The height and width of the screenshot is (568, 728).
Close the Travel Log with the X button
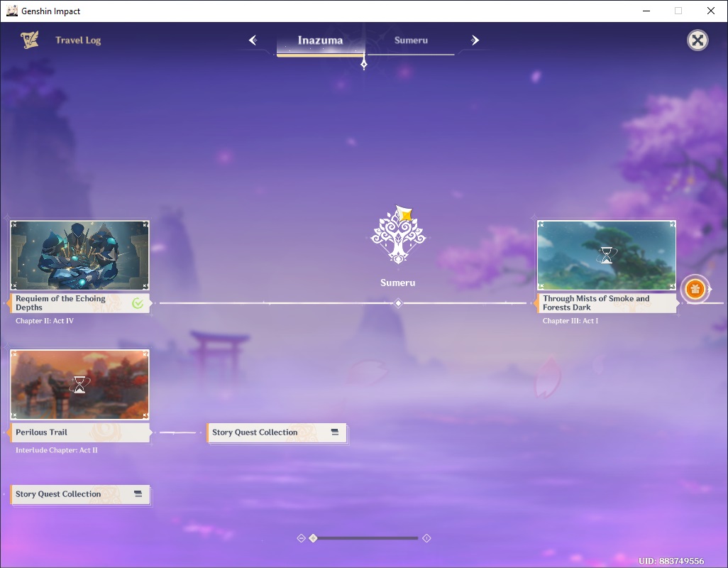coord(697,40)
